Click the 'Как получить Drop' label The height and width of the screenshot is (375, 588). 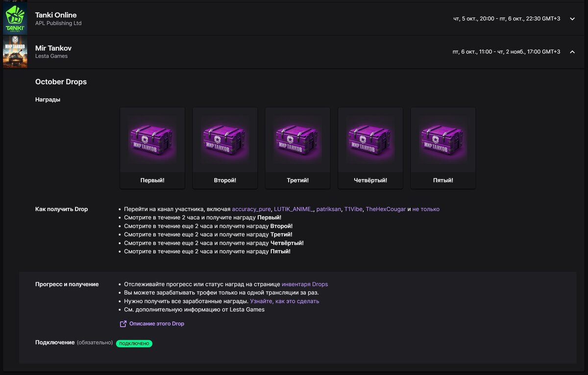[62, 209]
